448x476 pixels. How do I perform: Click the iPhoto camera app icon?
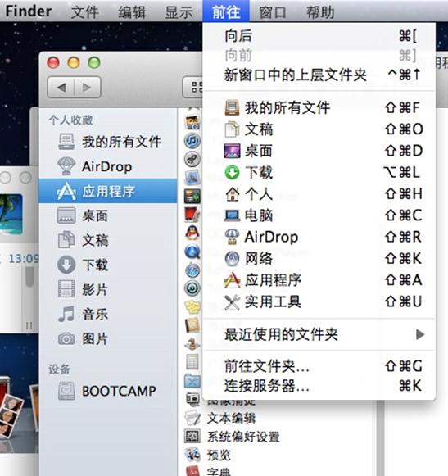192,122
